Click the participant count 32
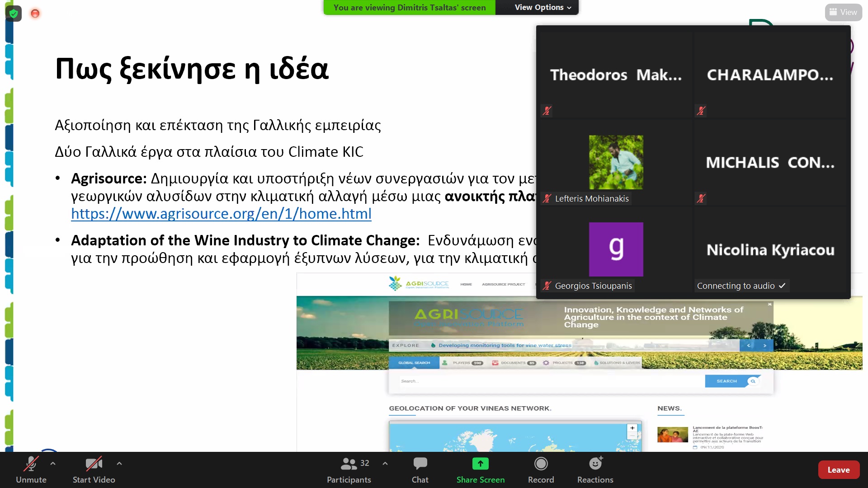The width and height of the screenshot is (868, 488). tap(365, 463)
